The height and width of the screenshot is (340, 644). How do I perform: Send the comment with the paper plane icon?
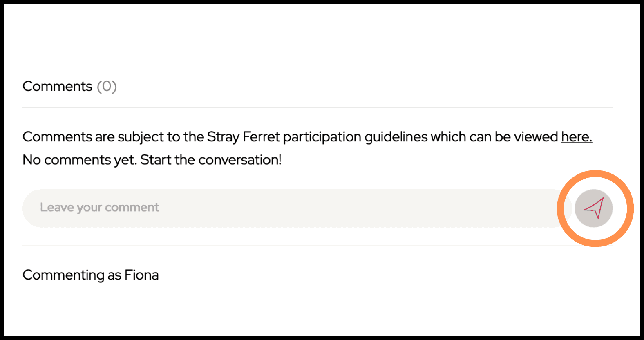[594, 208]
